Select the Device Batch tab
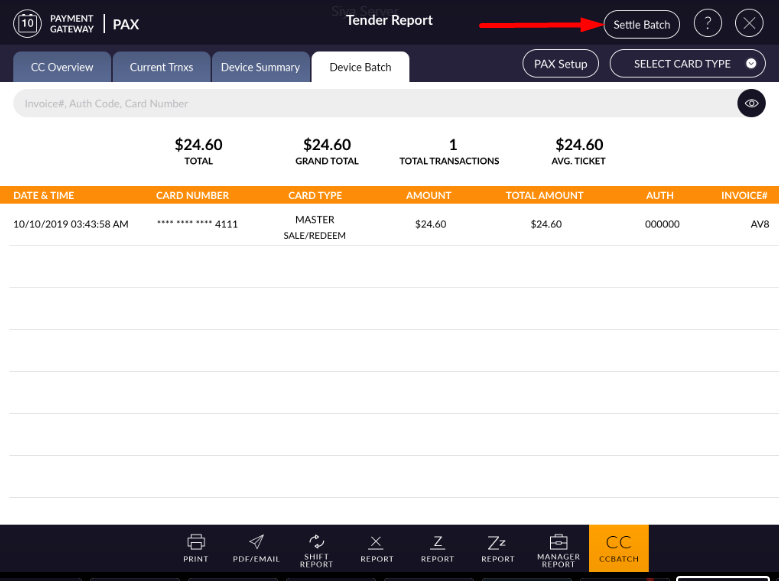 360,67
